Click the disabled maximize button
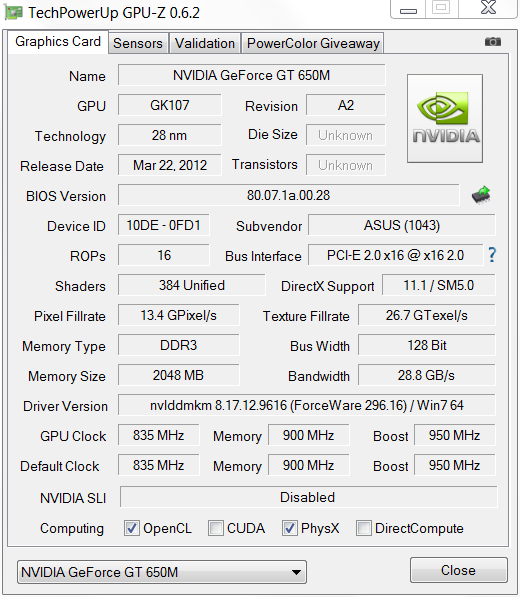This screenshot has height=597, width=520. pyautogui.click(x=442, y=8)
